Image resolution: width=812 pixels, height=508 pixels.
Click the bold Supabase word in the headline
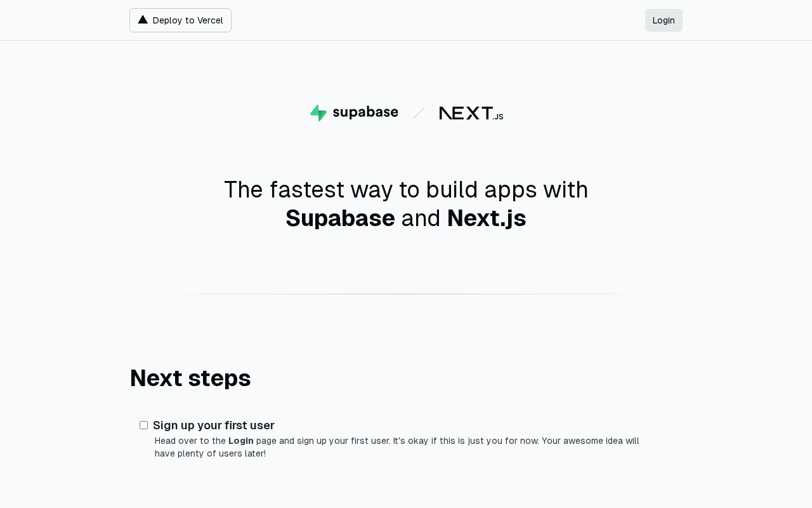[340, 218]
